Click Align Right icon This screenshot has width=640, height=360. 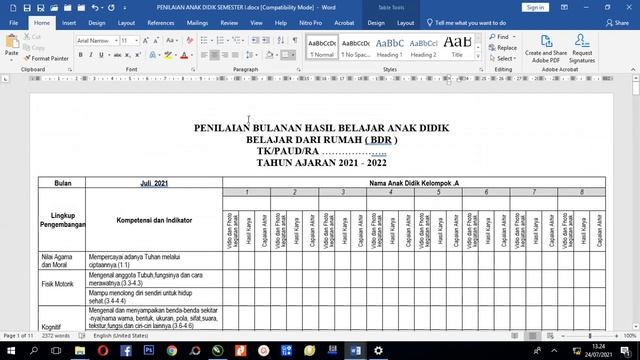click(x=225, y=55)
